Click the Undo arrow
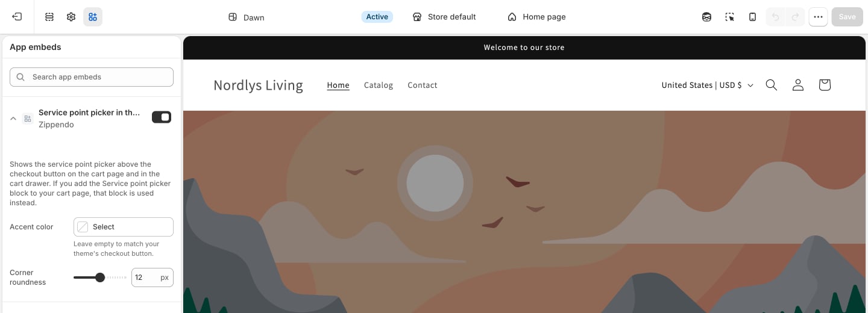This screenshot has height=313, width=868. click(x=776, y=17)
